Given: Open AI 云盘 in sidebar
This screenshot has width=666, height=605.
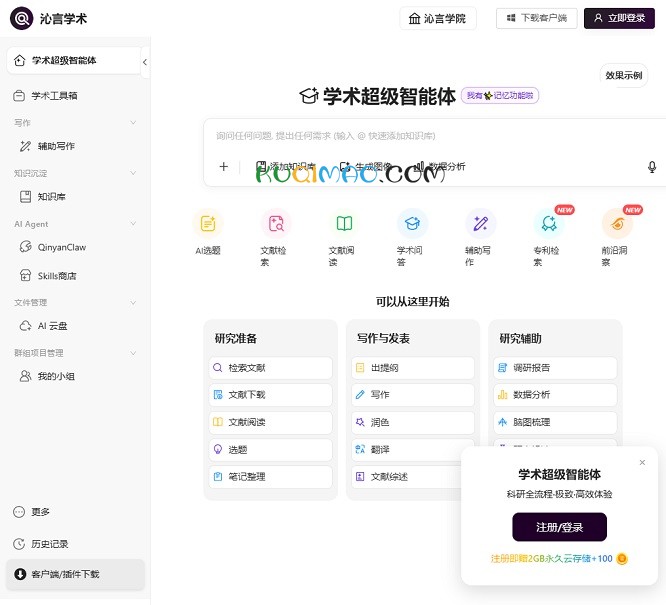Looking at the screenshot, I should tap(43, 326).
